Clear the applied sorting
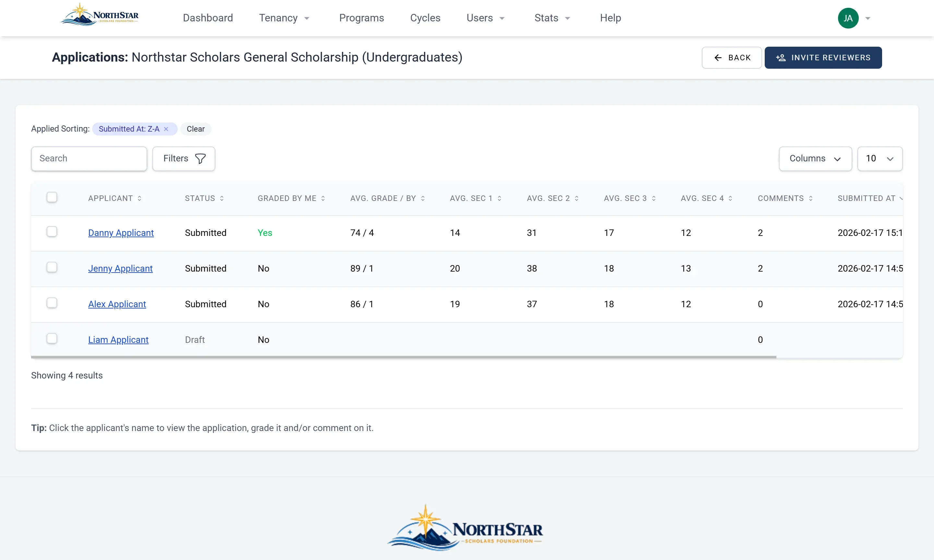The image size is (934, 560). pyautogui.click(x=196, y=129)
